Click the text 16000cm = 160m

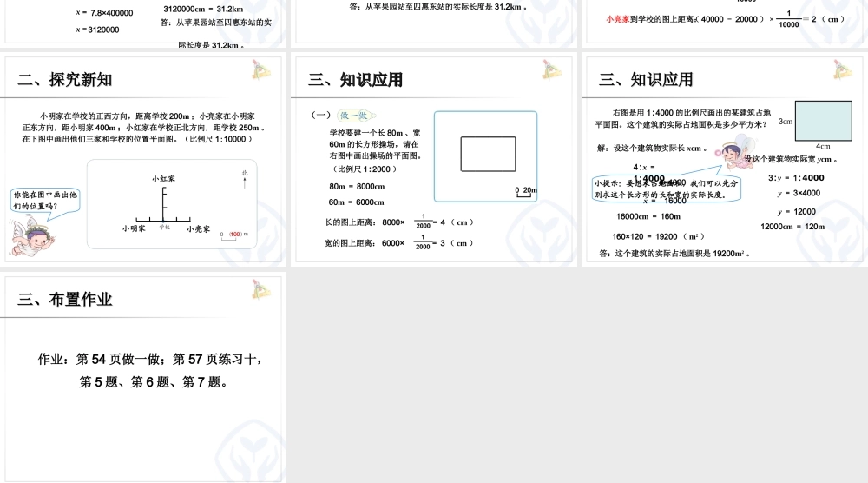(x=648, y=216)
